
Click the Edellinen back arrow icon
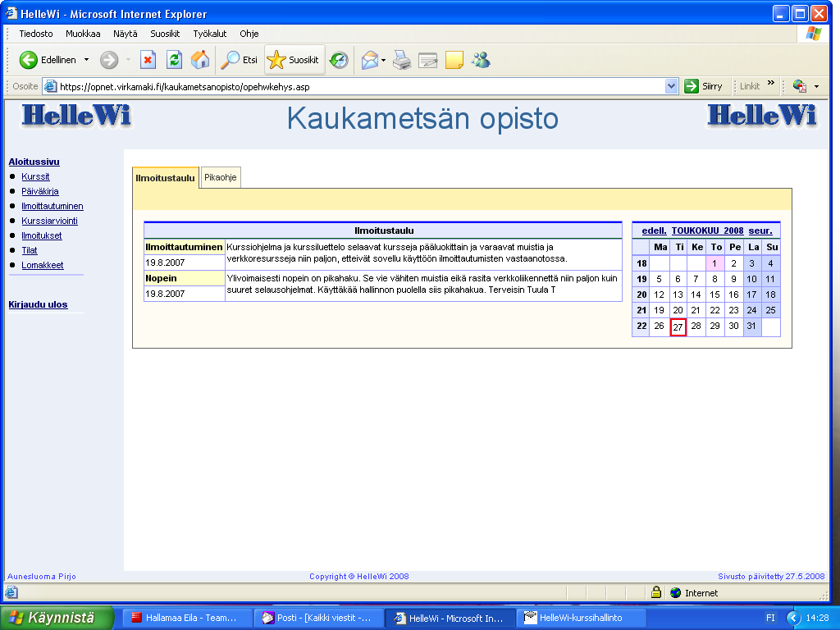29,60
